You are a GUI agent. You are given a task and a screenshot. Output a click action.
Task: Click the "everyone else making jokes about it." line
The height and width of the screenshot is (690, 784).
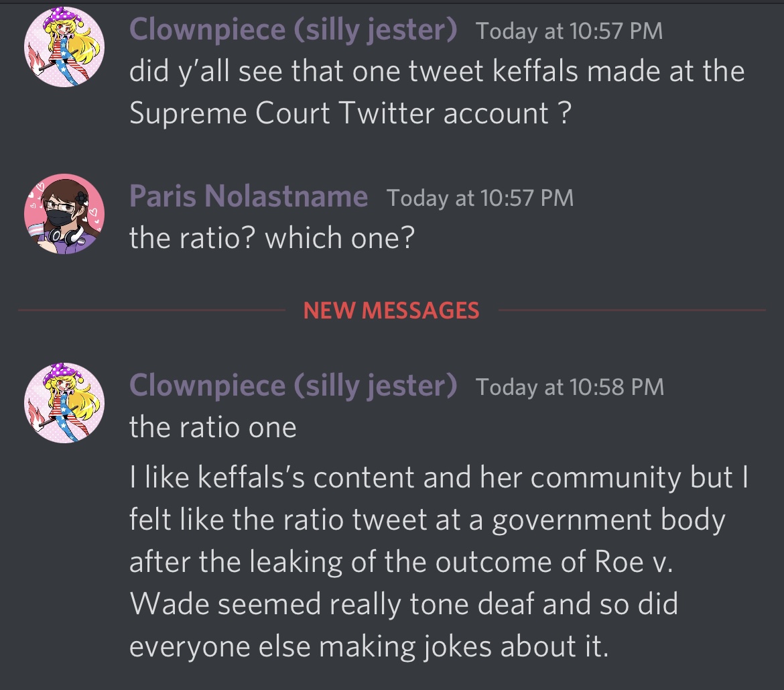point(369,646)
